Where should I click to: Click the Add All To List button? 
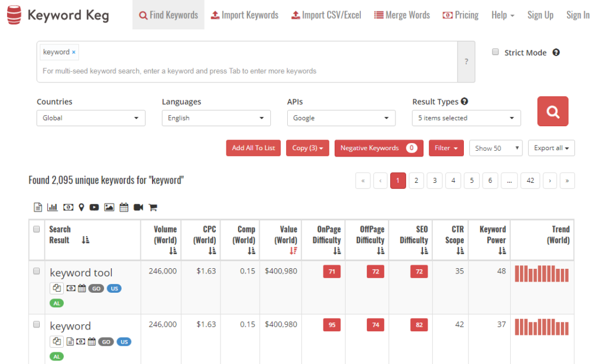pos(253,148)
